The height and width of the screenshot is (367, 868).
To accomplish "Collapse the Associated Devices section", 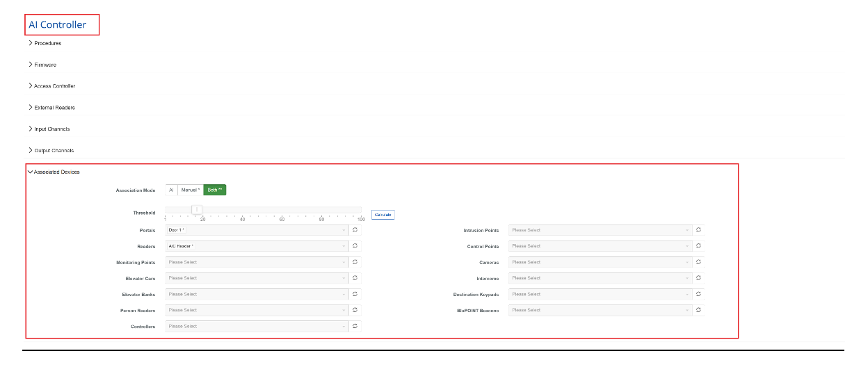I will (x=56, y=172).
